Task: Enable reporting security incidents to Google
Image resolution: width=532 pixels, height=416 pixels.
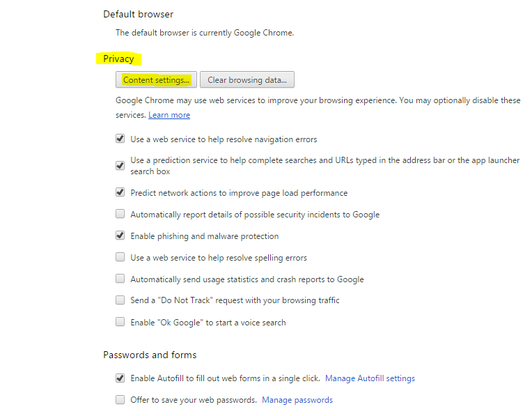Action: 120,215
